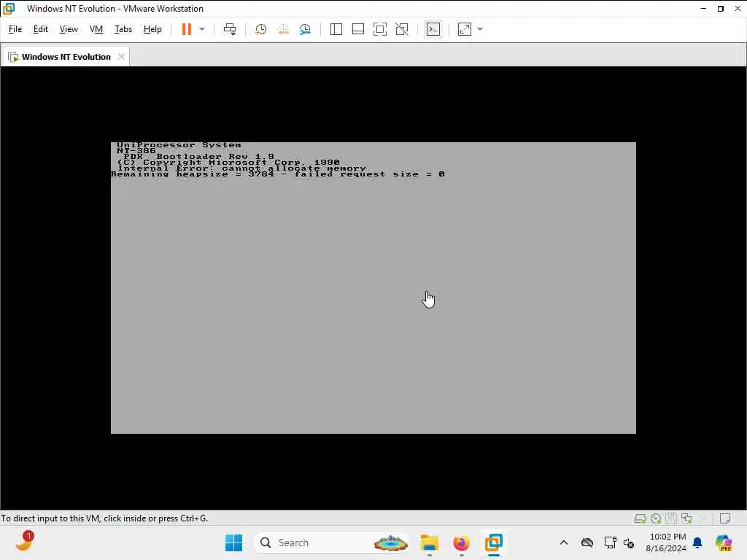This screenshot has width=747, height=560.
Task: Revert virtual machine to its snapshot
Action: 283,29
